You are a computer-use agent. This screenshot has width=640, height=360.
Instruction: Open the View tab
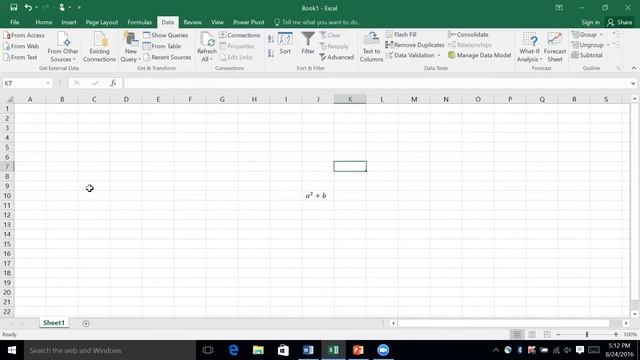217,22
